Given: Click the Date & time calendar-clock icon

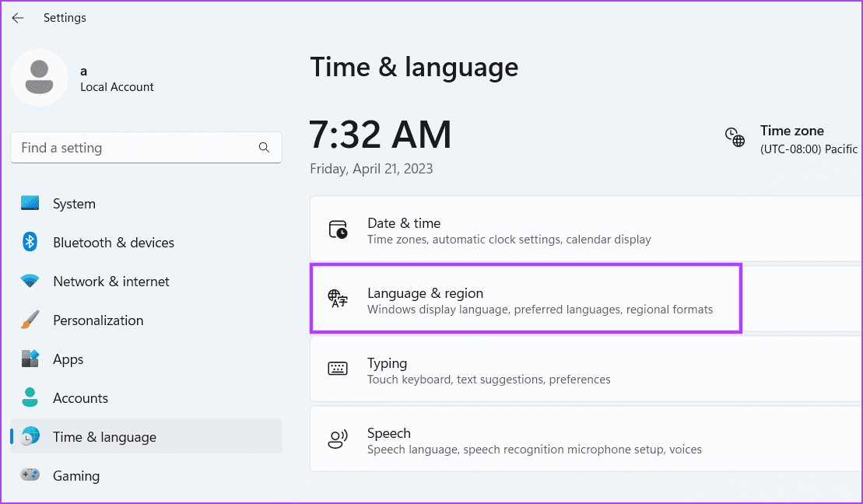Looking at the screenshot, I should click(338, 229).
